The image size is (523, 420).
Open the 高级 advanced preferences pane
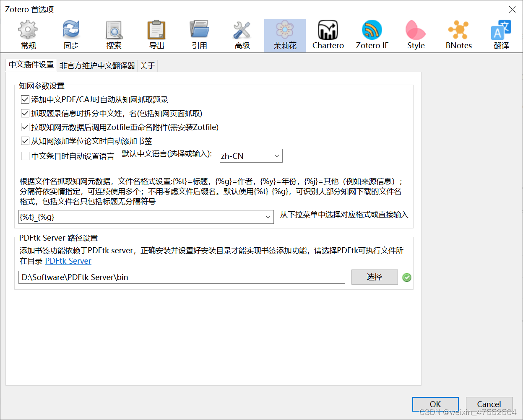(x=242, y=35)
